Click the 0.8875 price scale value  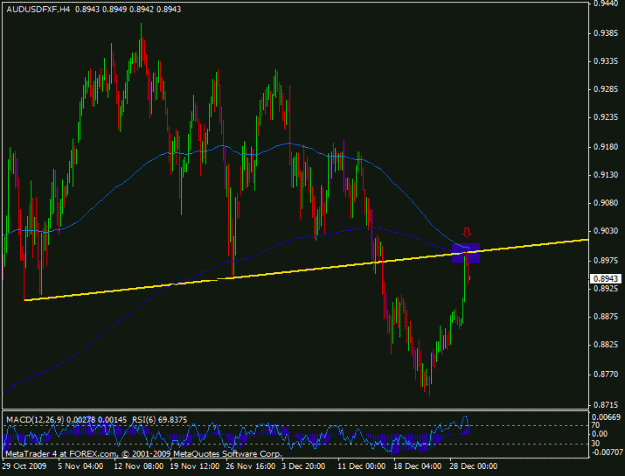pyautogui.click(x=606, y=317)
